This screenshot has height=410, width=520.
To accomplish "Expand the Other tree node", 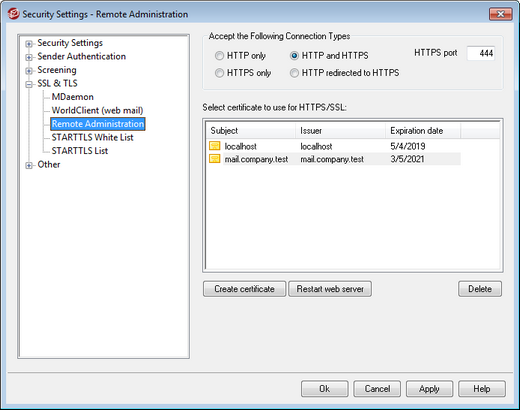I will [x=29, y=165].
